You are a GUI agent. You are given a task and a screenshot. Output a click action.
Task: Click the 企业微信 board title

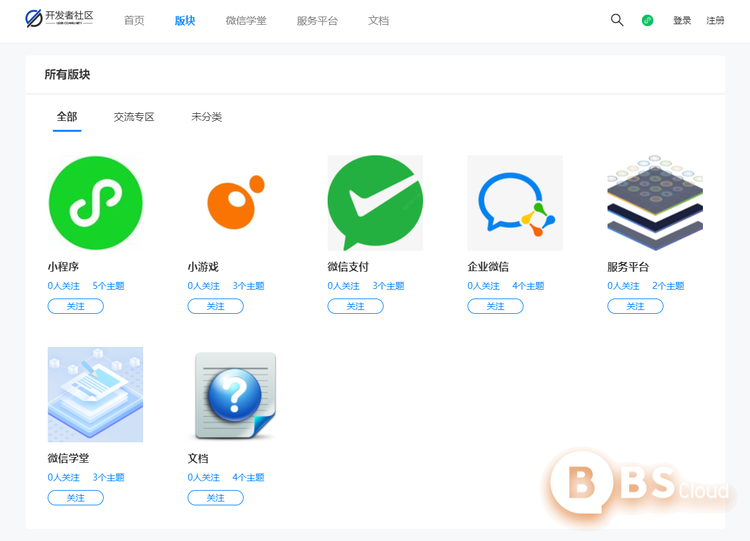pos(488,267)
